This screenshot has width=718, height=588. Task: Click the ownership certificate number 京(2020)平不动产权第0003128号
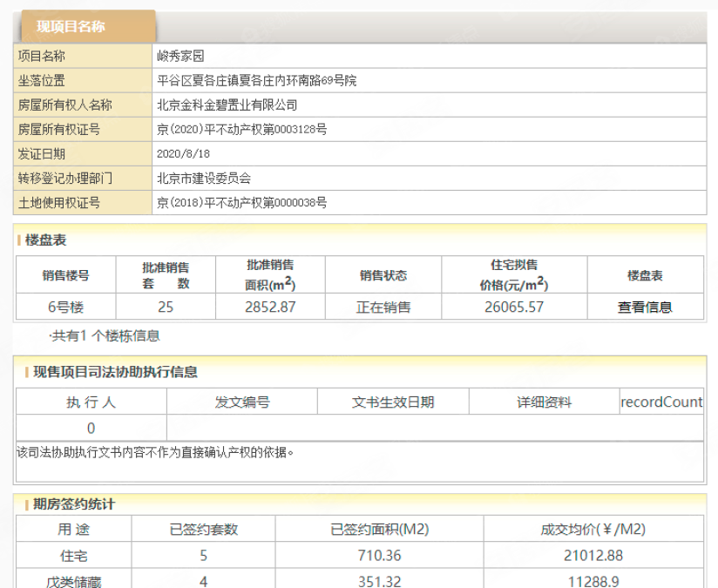point(241,130)
